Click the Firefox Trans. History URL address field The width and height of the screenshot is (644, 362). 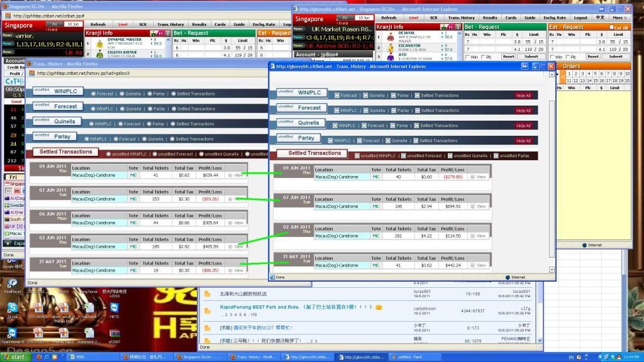click(148, 73)
